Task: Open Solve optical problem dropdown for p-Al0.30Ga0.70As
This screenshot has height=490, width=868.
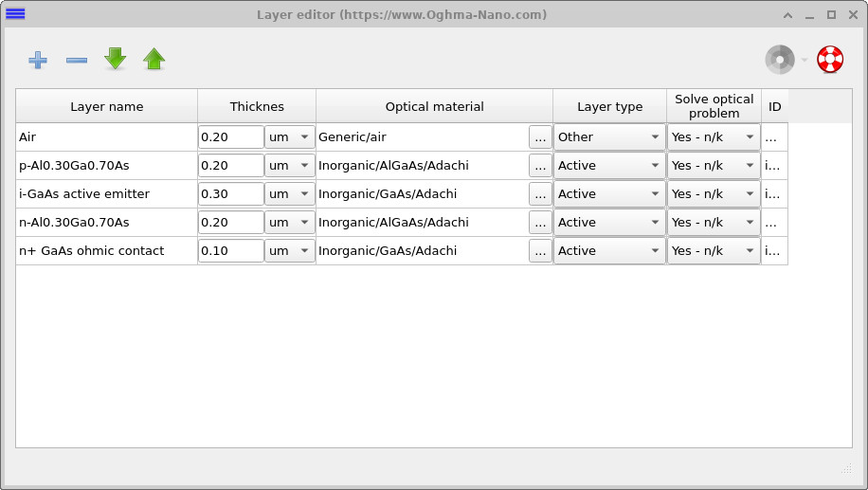Action: 714,165
